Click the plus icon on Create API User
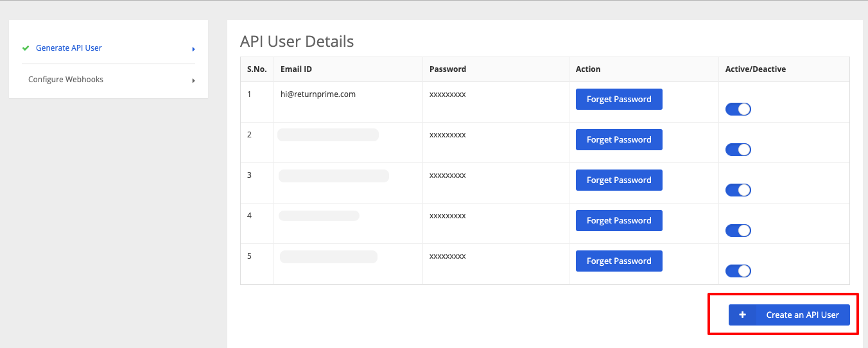 tap(742, 315)
